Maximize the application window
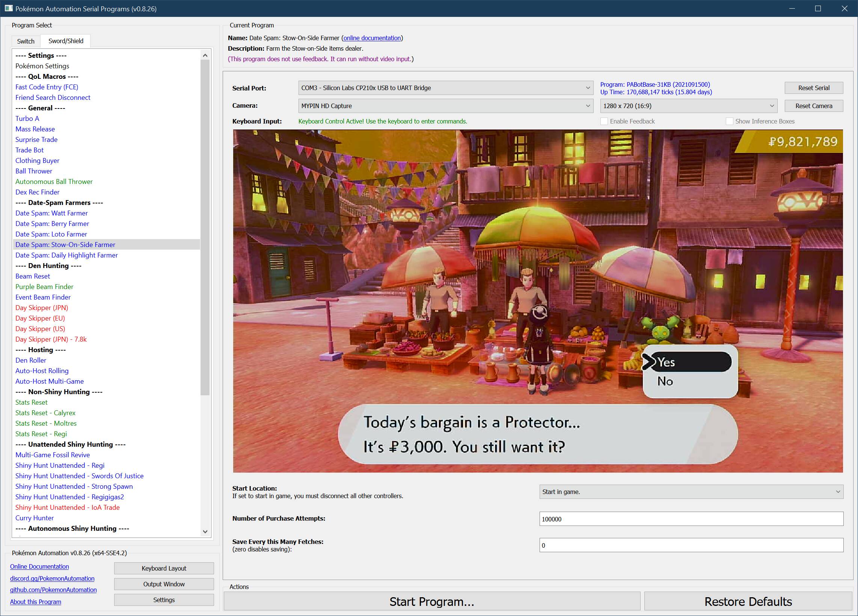 (x=817, y=8)
